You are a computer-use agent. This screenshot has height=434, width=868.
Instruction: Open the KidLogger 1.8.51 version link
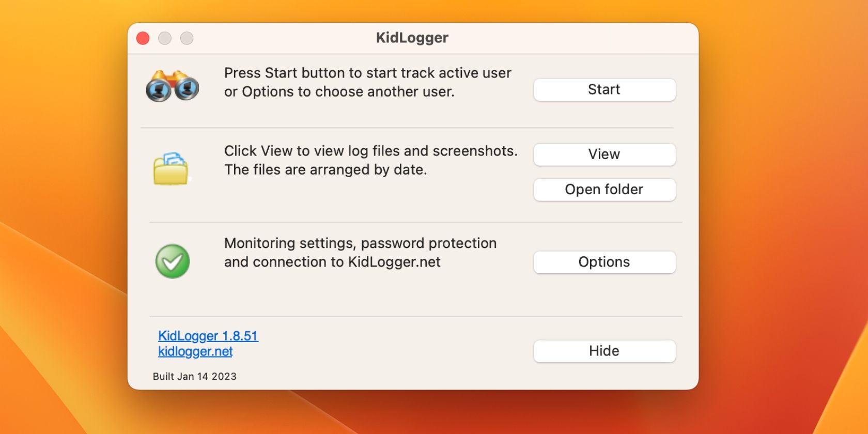(208, 336)
